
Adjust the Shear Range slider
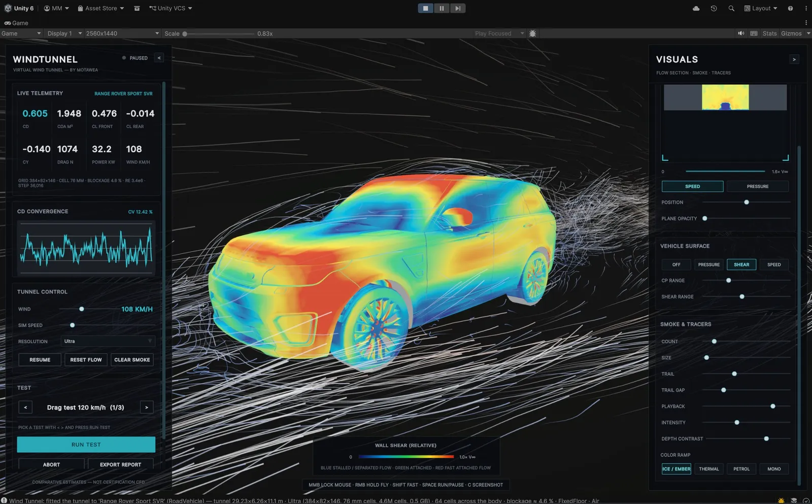pos(746,296)
